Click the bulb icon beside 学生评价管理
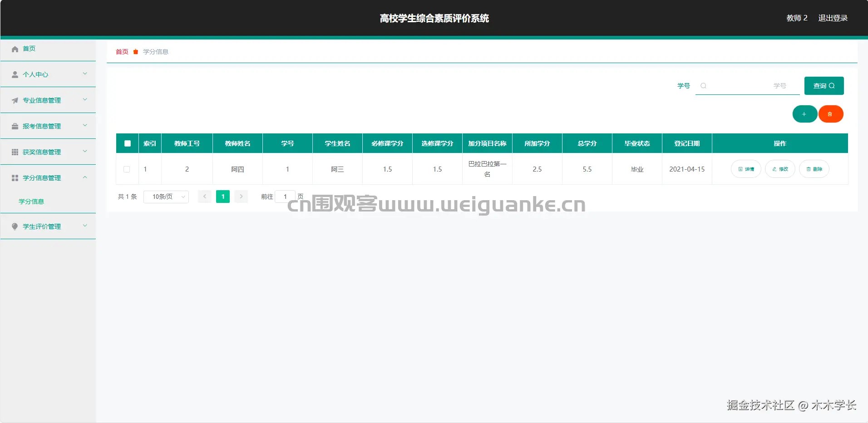Viewport: 868px width, 423px height. (x=15, y=226)
